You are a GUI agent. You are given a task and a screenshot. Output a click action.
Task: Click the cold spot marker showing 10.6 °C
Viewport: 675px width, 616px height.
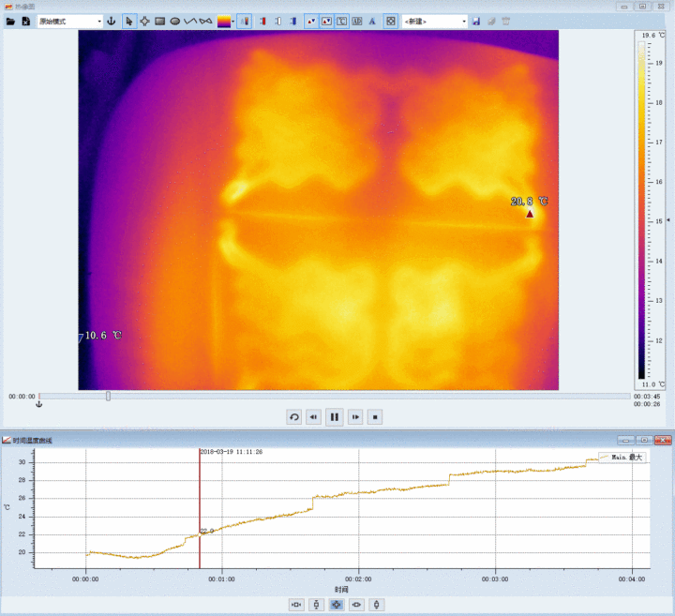[x=81, y=338]
